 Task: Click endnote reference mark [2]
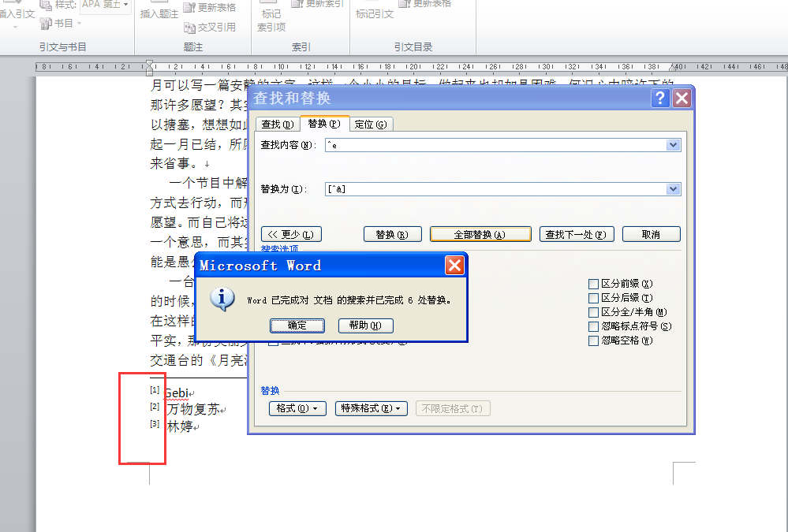click(x=155, y=407)
